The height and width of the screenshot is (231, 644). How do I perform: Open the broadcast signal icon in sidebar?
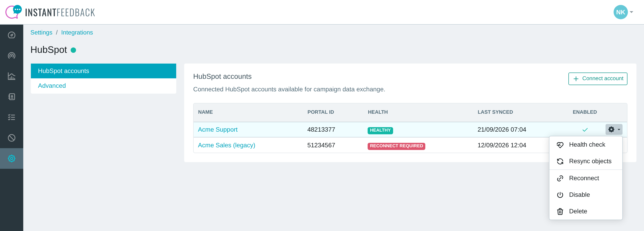point(11,56)
